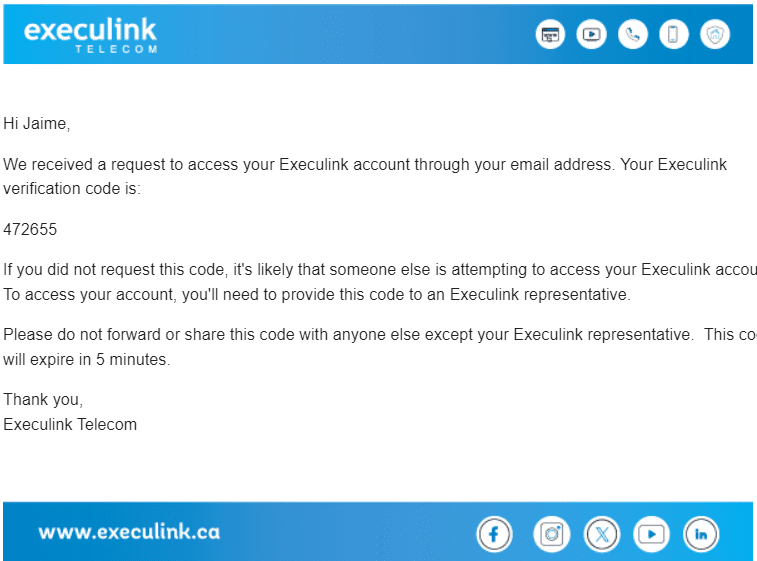Click the X (Twitter) icon
The width and height of the screenshot is (757, 561).
602,534
